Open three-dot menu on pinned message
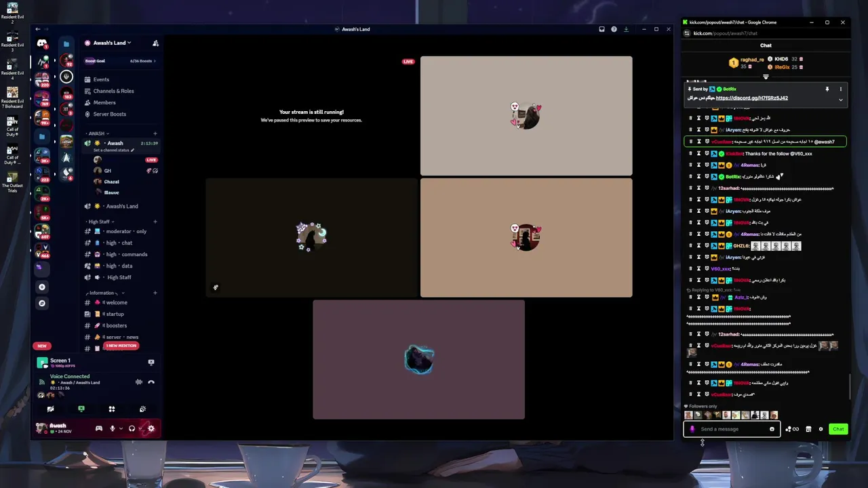 840,89
